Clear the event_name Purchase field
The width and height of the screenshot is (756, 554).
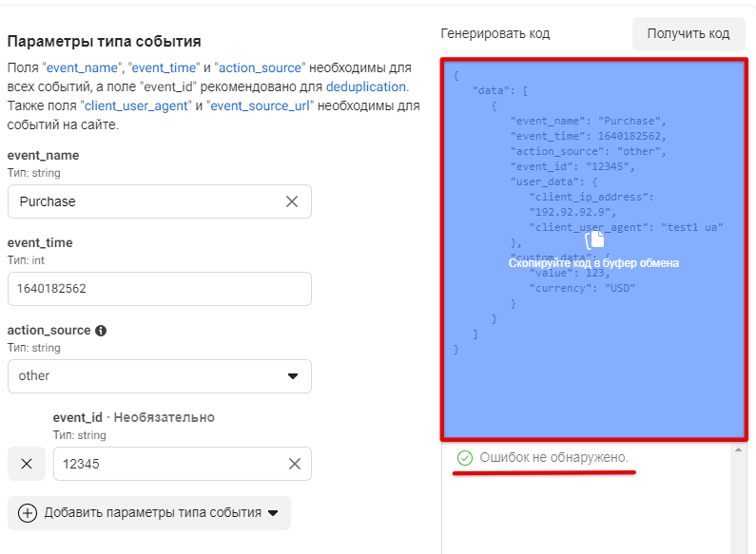[292, 201]
